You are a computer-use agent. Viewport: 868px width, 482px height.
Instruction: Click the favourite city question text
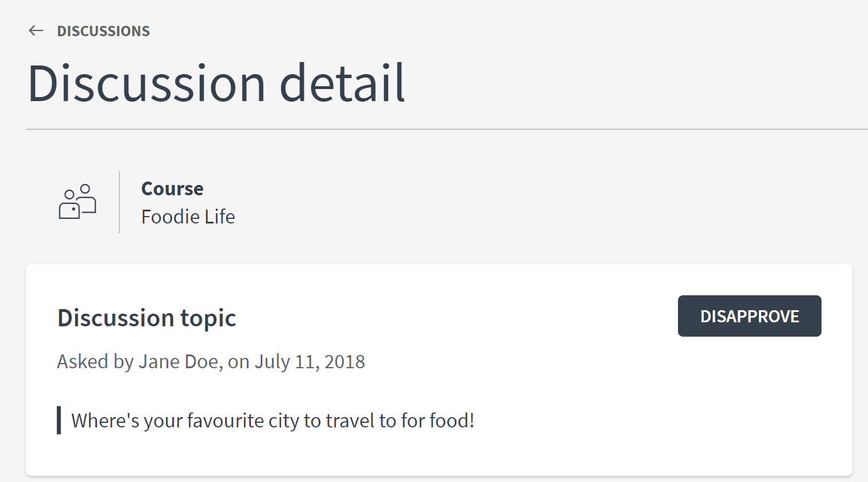coord(273,421)
